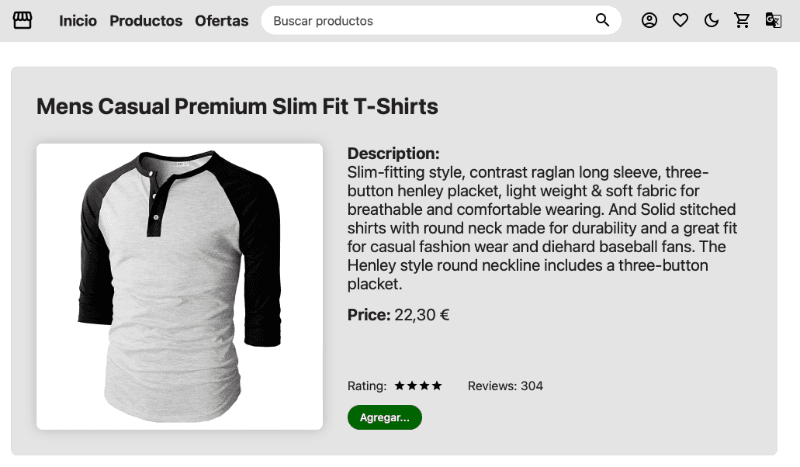This screenshot has width=800, height=467.
Task: Go to the Inicio menu item
Action: point(78,21)
